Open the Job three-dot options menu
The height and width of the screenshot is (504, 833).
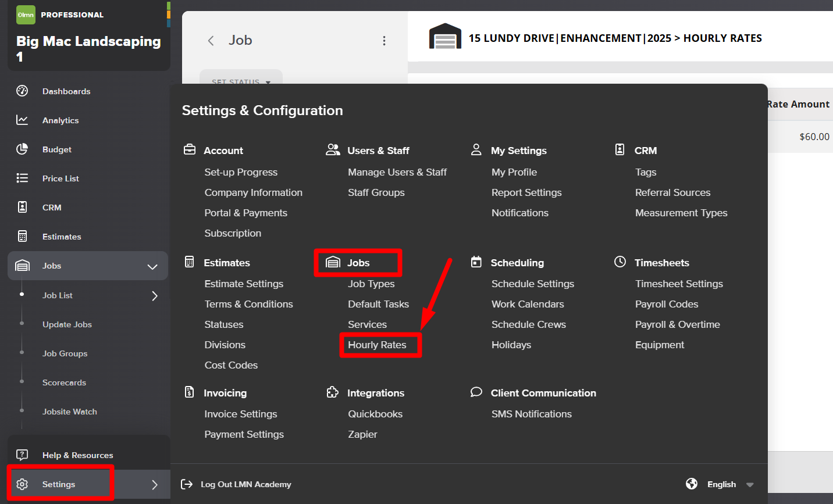click(384, 40)
